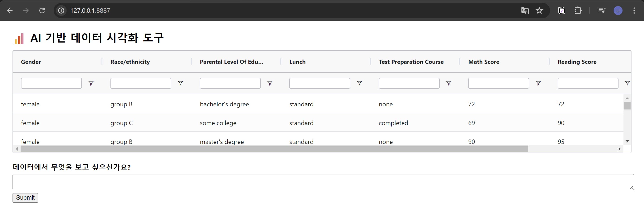Open the Race/ethnicity filter menu icon
Image resolution: width=644 pixels, height=210 pixels.
pyautogui.click(x=180, y=83)
